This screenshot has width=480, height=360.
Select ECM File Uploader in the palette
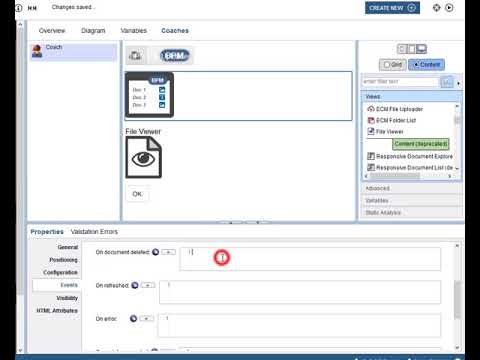tap(399, 109)
